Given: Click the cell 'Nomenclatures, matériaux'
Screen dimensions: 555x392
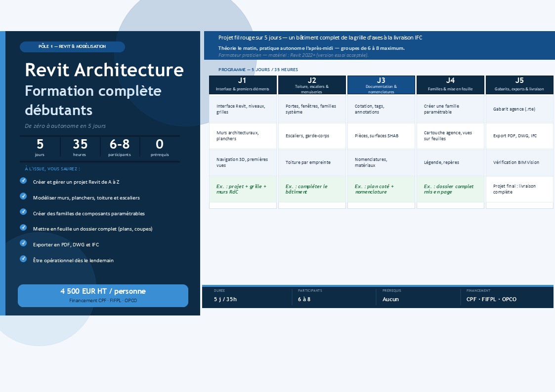Looking at the screenshot, I should pyautogui.click(x=381, y=162).
